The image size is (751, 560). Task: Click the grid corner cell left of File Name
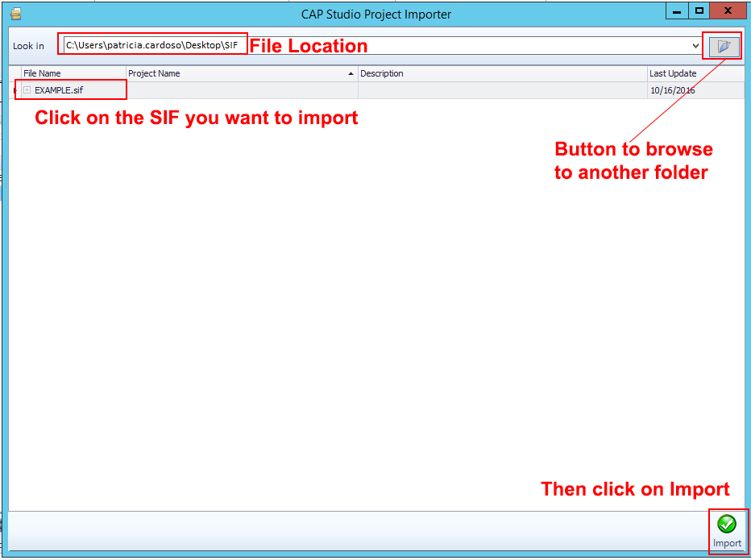tap(15, 73)
